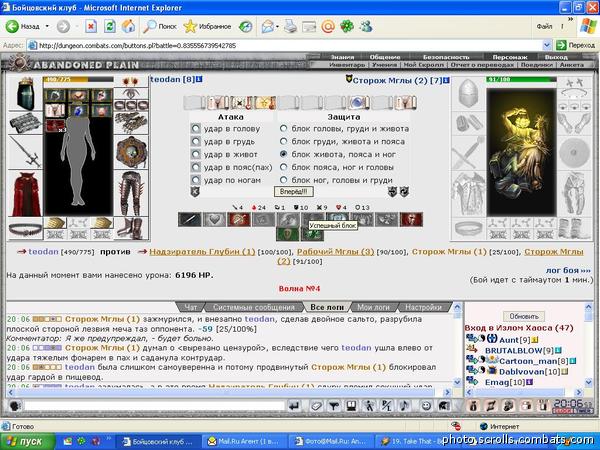Click the orange @ toolbar icon
This screenshot has height=450, width=600.
coord(328,26)
